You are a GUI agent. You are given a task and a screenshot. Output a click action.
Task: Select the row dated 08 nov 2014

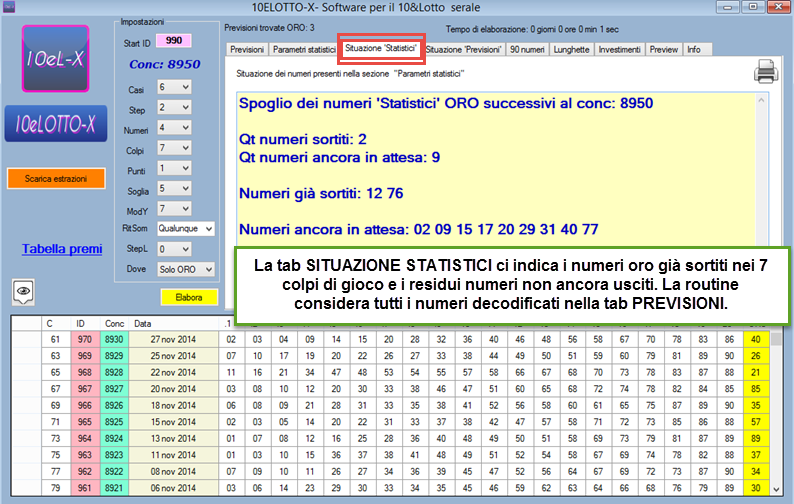pyautogui.click(x=390, y=472)
